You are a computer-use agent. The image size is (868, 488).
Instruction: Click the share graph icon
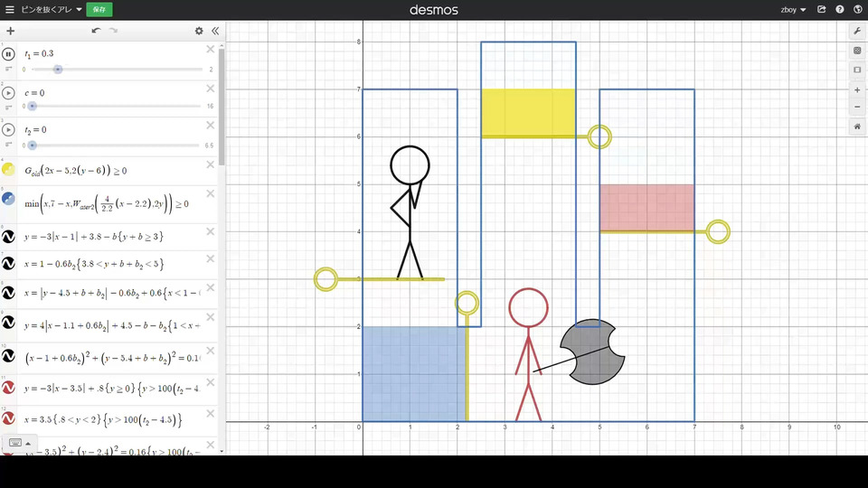click(x=822, y=9)
